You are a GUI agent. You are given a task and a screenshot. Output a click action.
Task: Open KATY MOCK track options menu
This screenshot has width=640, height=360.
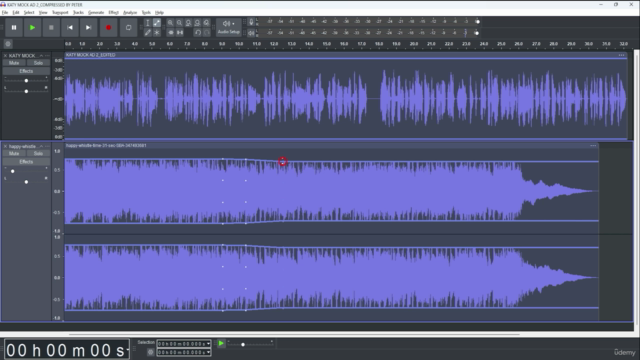click(x=47, y=56)
